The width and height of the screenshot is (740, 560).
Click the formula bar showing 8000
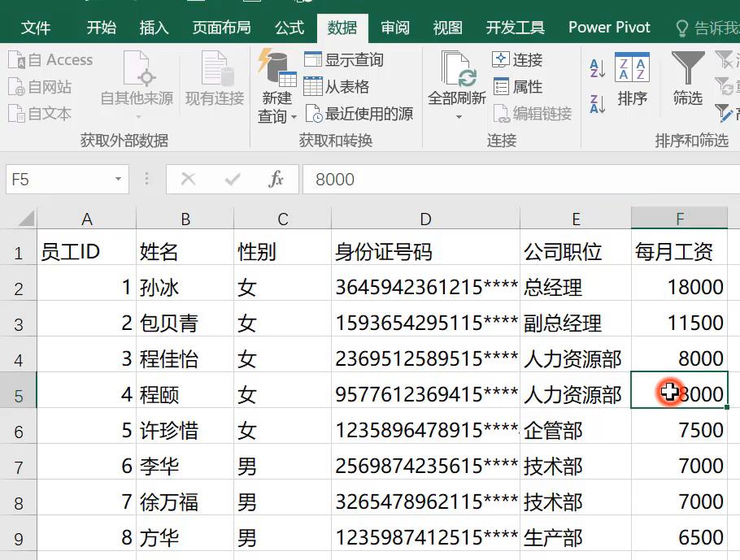521,180
